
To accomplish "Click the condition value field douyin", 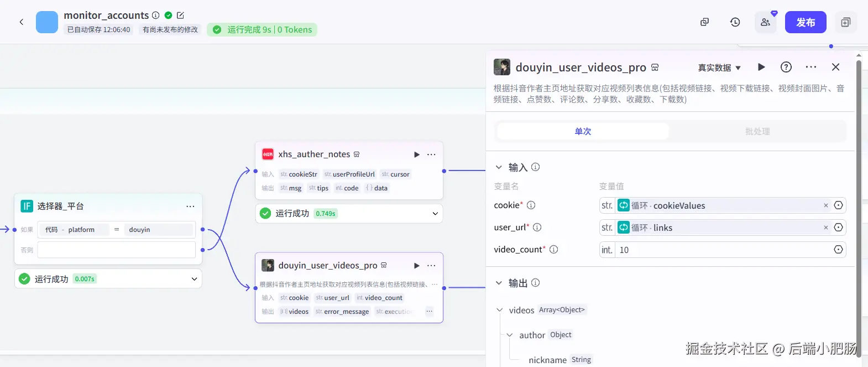I will click(x=159, y=230).
